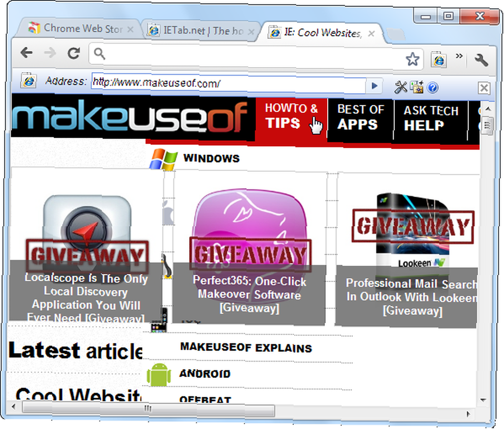Close the IETab.net tab
This screenshot has height=429, width=504.
tap(251, 32)
